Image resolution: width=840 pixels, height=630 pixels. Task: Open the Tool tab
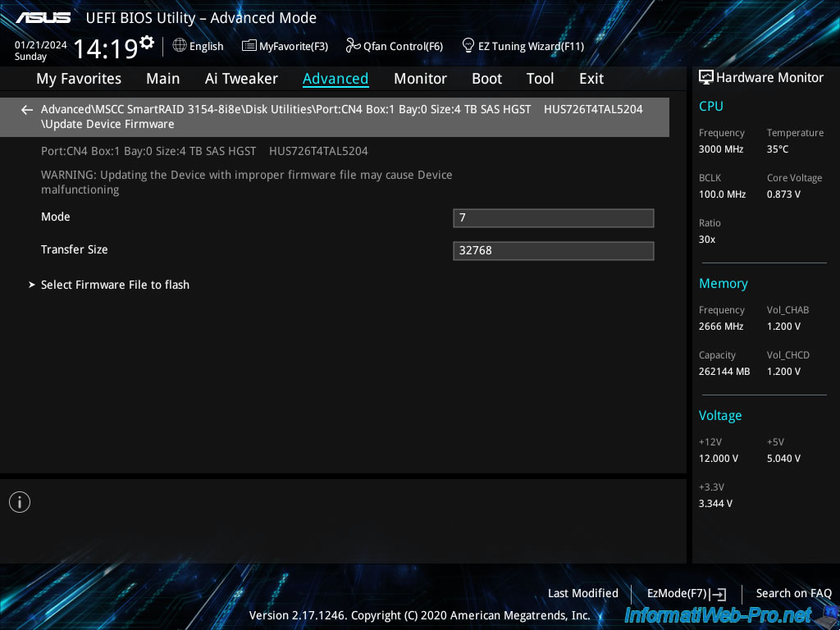540,79
